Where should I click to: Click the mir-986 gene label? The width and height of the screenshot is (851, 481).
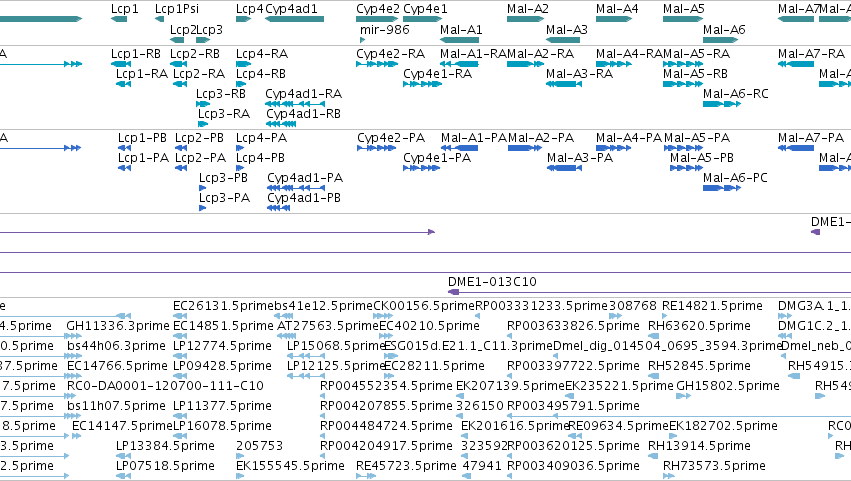(385, 29)
